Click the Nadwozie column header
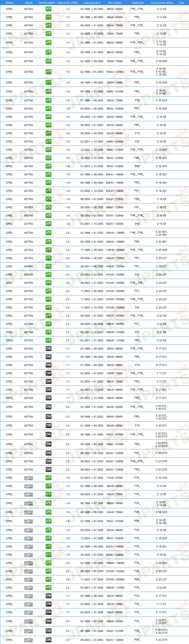Image resolution: width=189 pixels, height=644 pixels. (x=138, y=3)
